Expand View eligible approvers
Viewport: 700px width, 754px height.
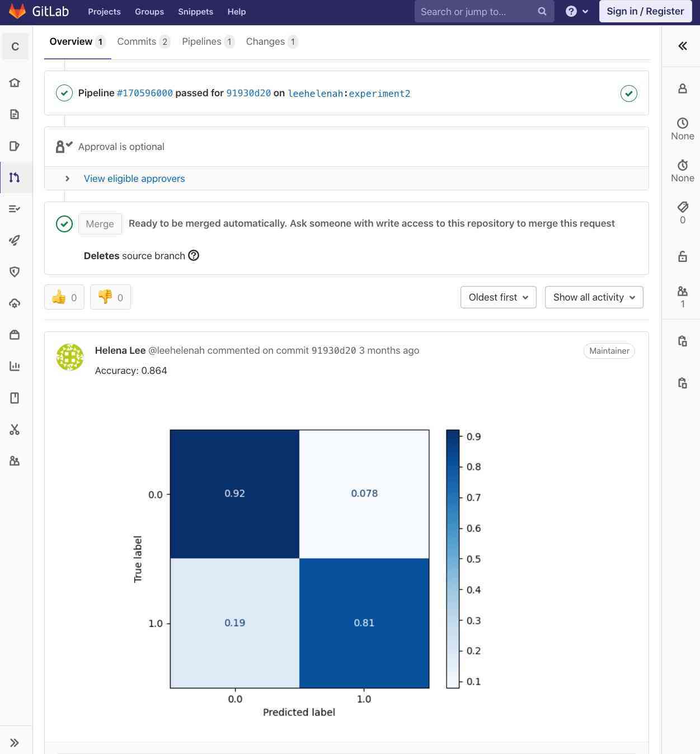[x=134, y=179]
